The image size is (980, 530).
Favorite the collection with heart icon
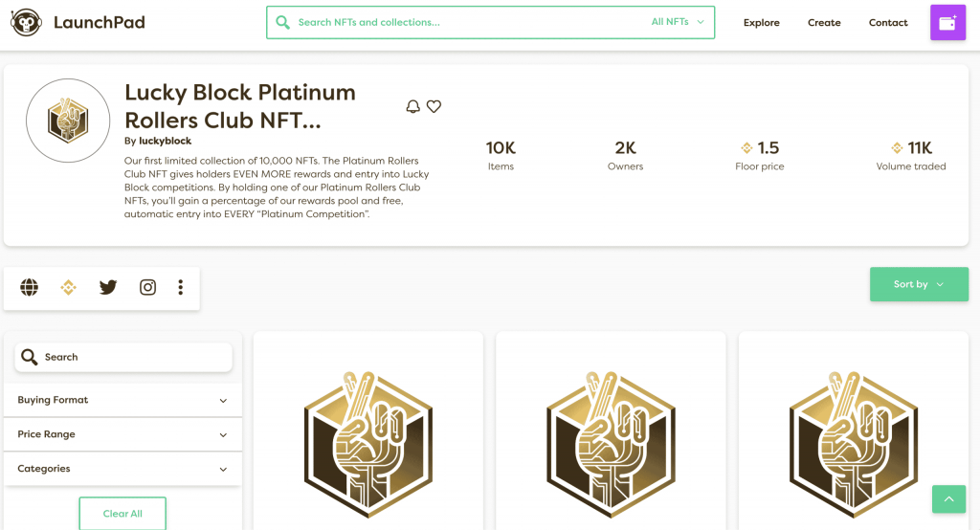pyautogui.click(x=434, y=106)
